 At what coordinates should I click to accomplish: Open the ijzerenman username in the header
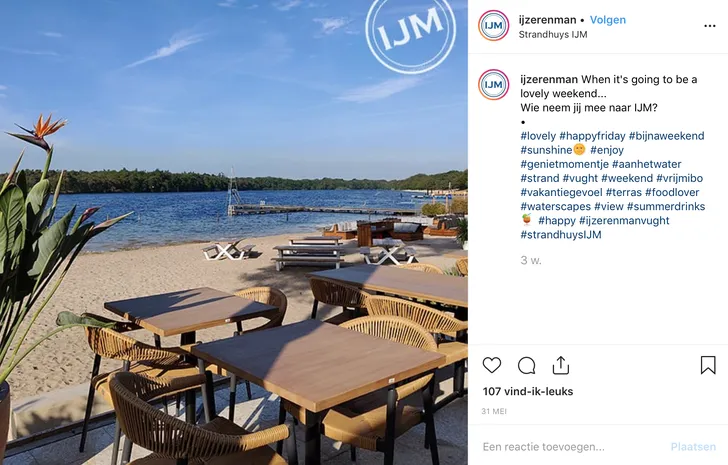click(x=547, y=20)
